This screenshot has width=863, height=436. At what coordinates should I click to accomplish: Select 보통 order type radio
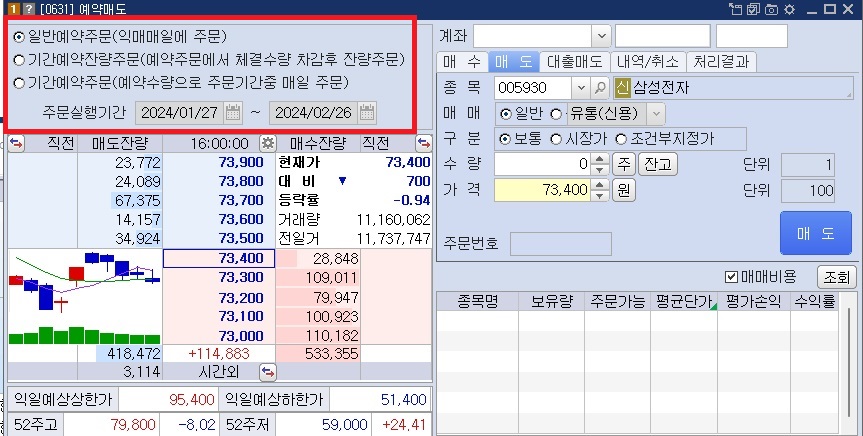504,139
